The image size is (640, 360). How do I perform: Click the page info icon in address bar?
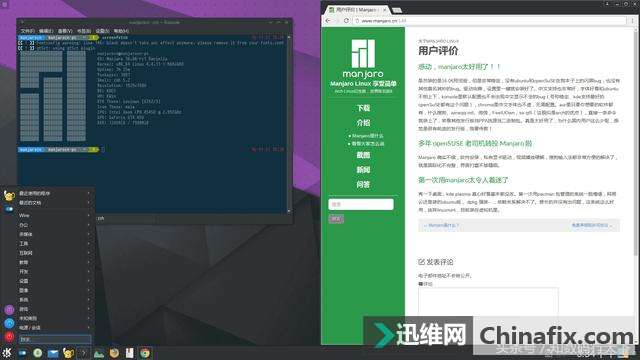click(357, 20)
